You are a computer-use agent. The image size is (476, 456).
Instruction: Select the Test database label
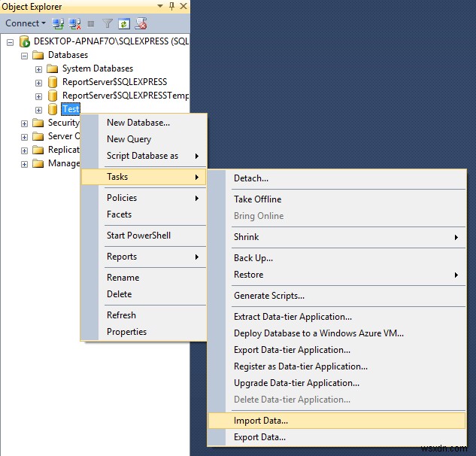pyautogui.click(x=71, y=109)
